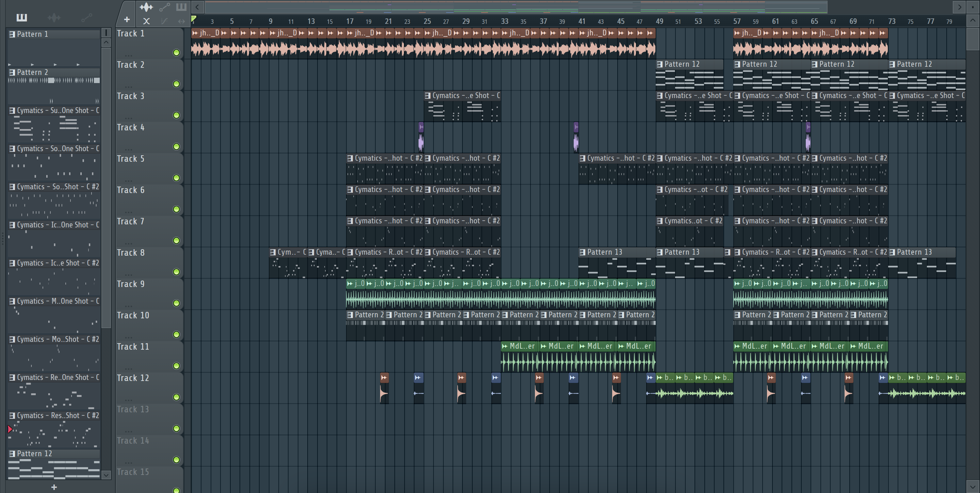This screenshot has width=980, height=493.
Task: Click the corner options button at the top right
Action: tap(973, 7)
